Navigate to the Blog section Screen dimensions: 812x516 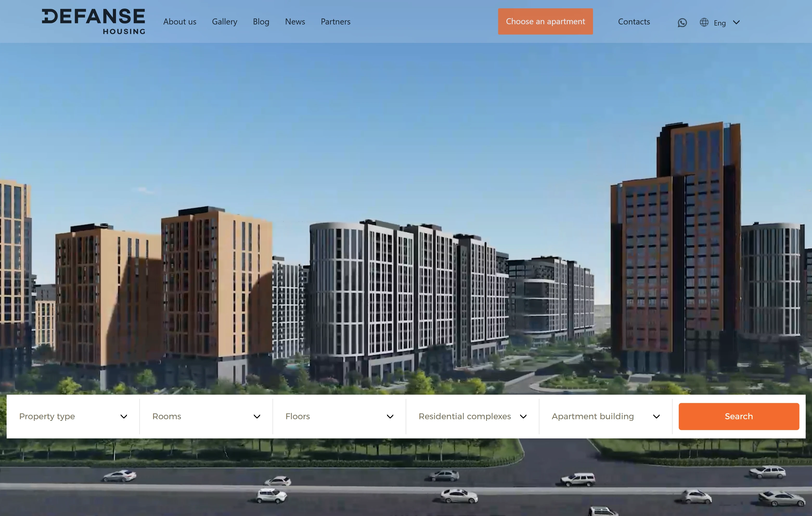point(261,22)
